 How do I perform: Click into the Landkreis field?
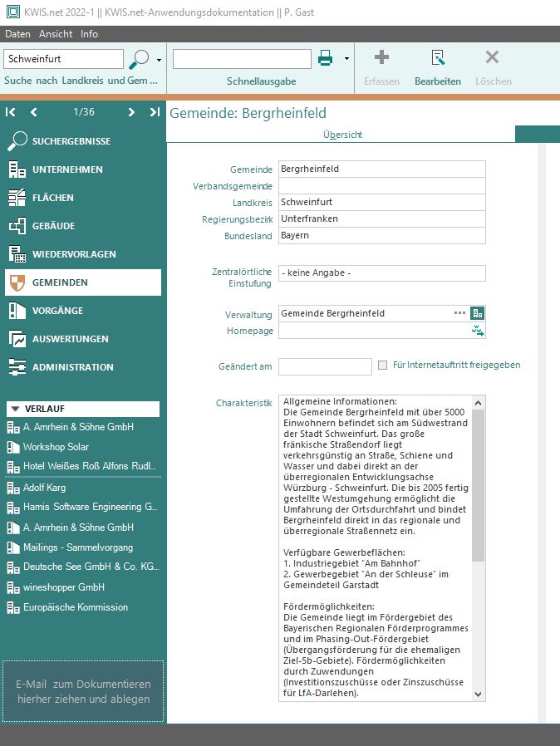(x=382, y=202)
